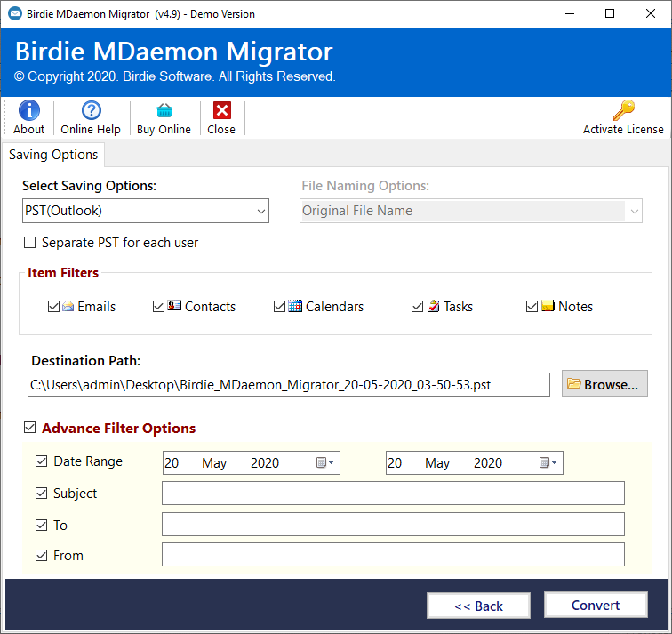Open the start date calendar picker
This screenshot has width=672, height=634.
coord(325,462)
